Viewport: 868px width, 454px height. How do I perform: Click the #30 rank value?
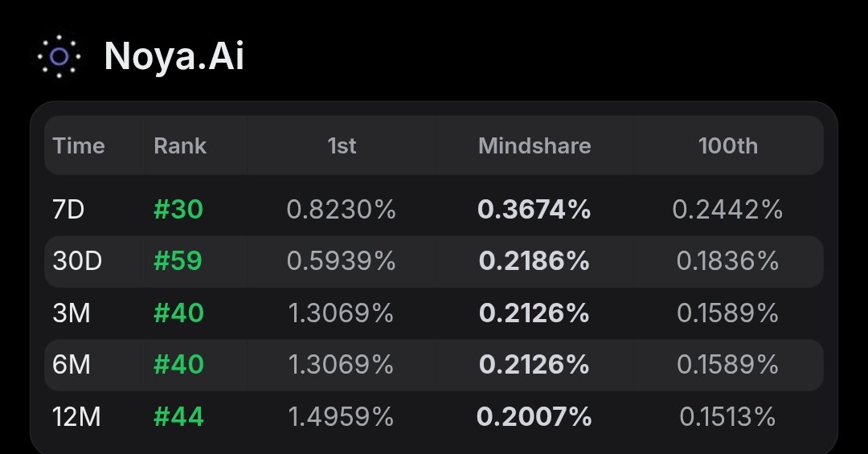178,210
